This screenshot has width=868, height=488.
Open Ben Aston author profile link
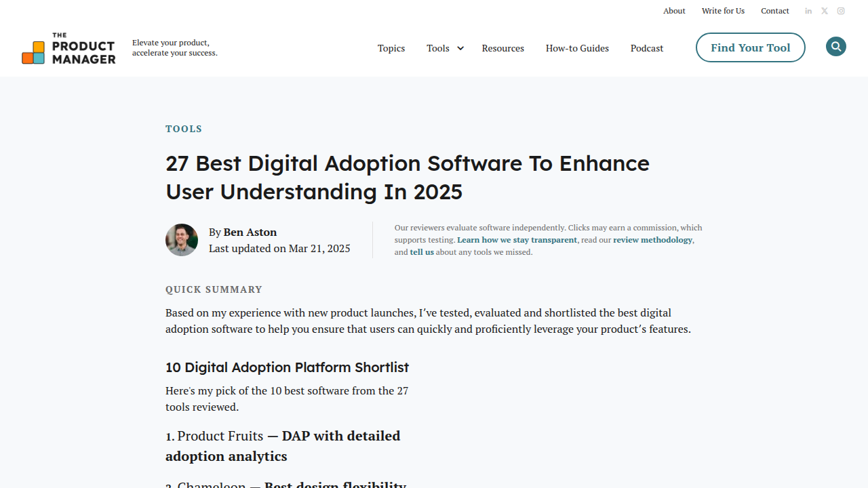(250, 232)
